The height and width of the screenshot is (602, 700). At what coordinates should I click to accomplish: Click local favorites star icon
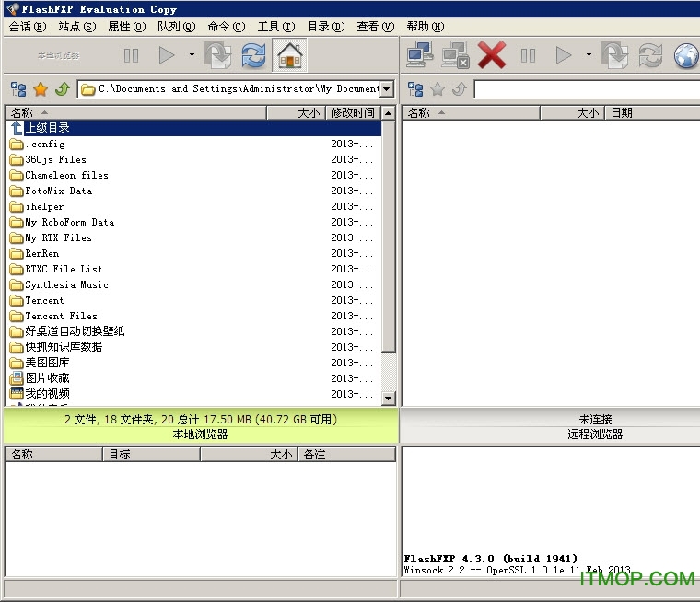(41, 89)
